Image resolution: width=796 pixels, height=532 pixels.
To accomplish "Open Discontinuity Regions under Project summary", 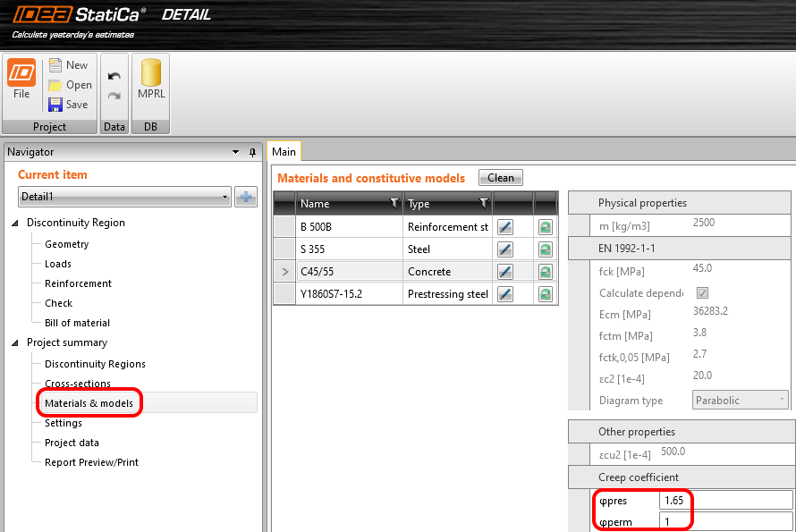I will pyautogui.click(x=95, y=364).
